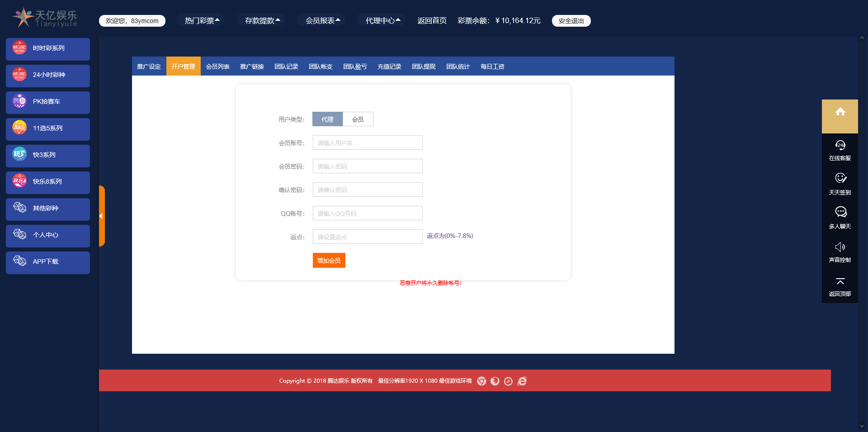The height and width of the screenshot is (432, 868).
Task: Click the 快3系列 icon
Action: (19, 154)
